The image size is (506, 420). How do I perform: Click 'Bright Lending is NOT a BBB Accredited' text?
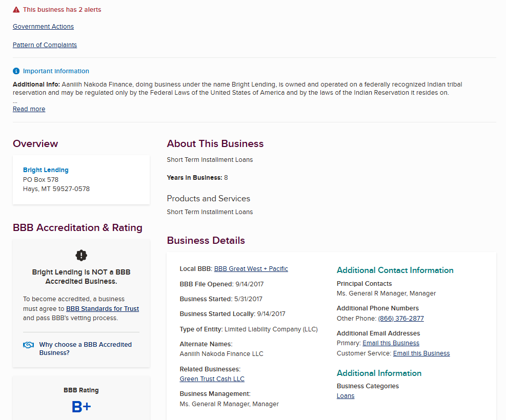(x=82, y=277)
